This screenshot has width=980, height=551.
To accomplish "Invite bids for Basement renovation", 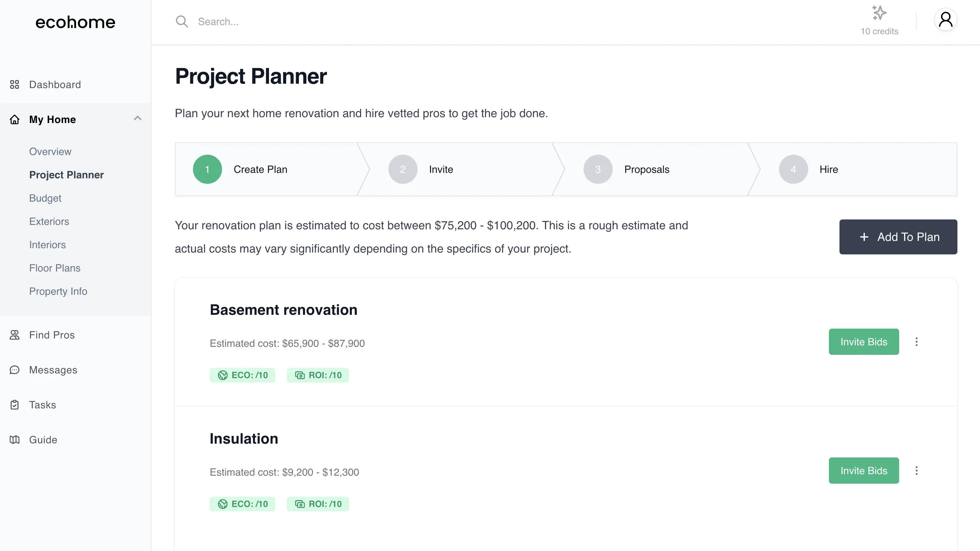I will (864, 341).
